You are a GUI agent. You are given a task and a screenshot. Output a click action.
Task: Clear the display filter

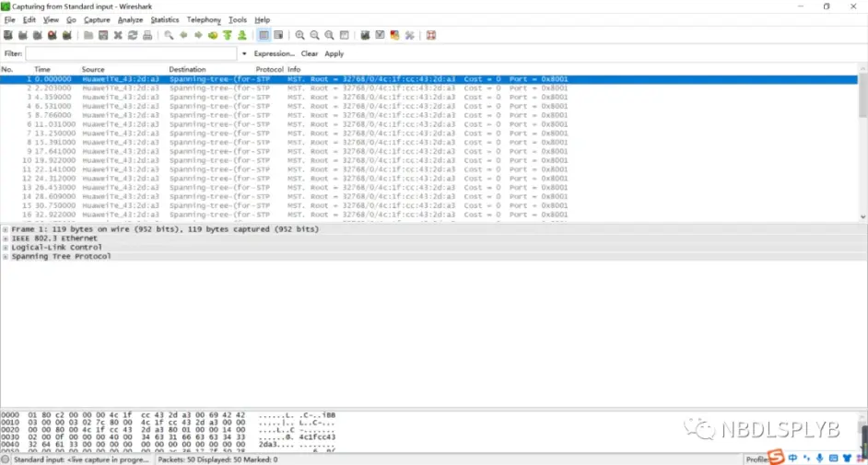(x=310, y=53)
